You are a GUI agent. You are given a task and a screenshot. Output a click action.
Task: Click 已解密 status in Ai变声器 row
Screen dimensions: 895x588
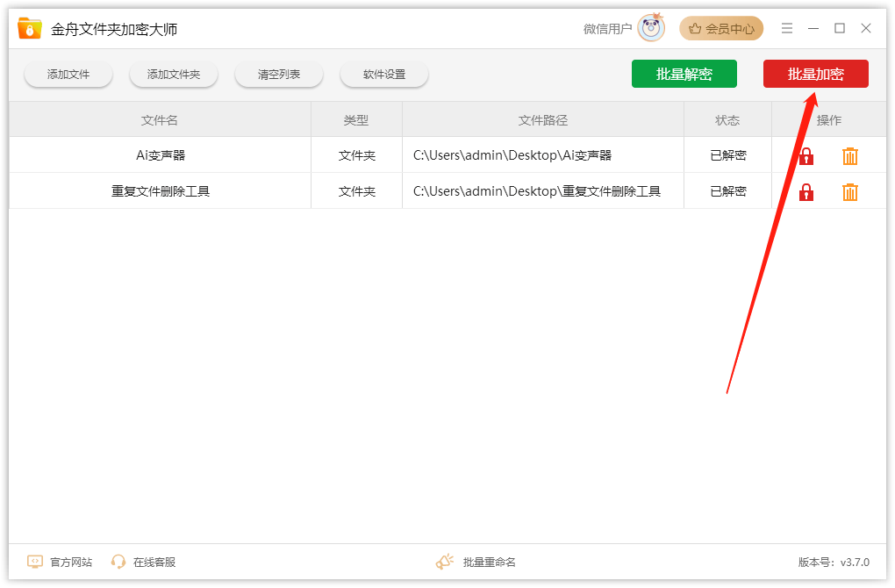(x=728, y=155)
